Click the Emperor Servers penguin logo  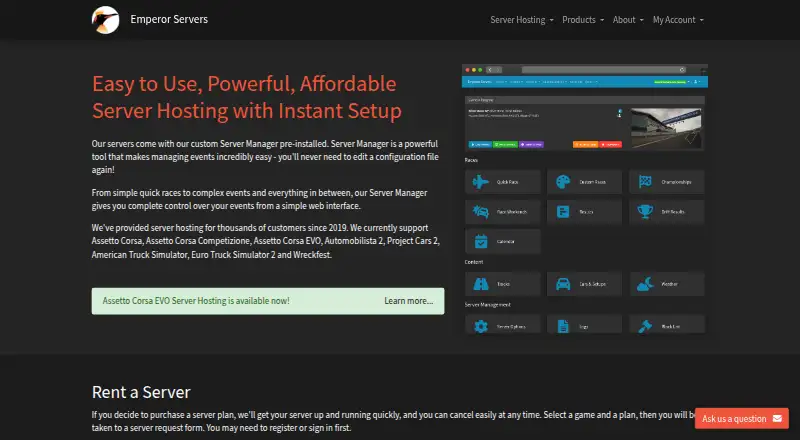pos(106,20)
